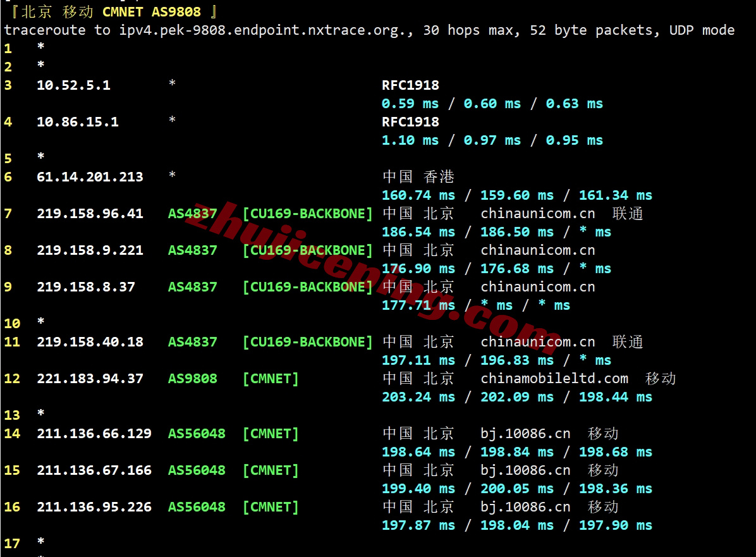The width and height of the screenshot is (756, 557).
Task: Click the IP address 211.136.66.129
Action: [94, 434]
